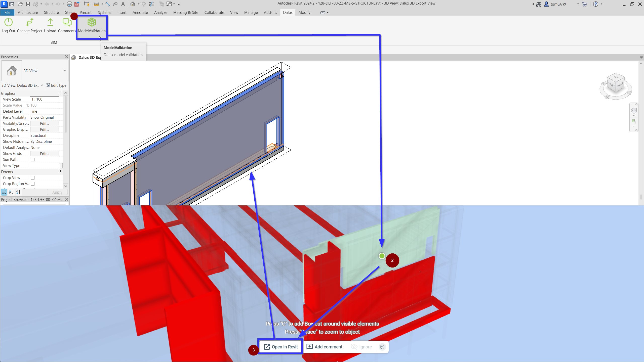This screenshot has width=644, height=362.
Task: Open the 3D View type selector dropdown
Action: 65,71
